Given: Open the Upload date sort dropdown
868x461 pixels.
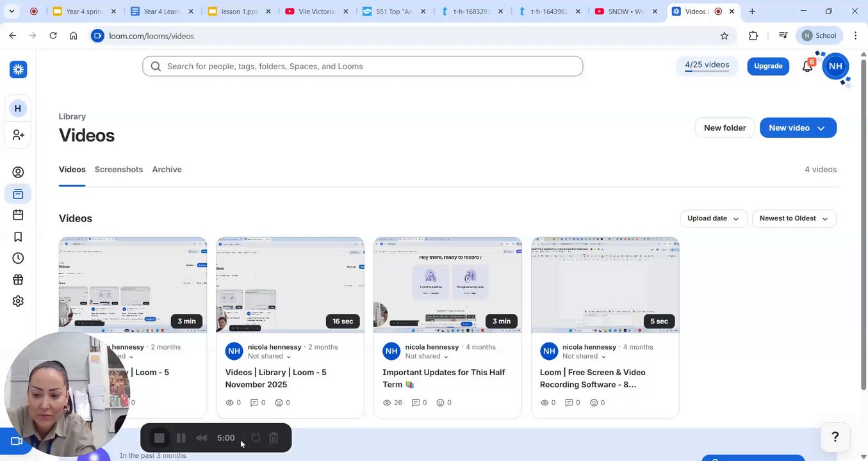Looking at the screenshot, I should 714,218.
